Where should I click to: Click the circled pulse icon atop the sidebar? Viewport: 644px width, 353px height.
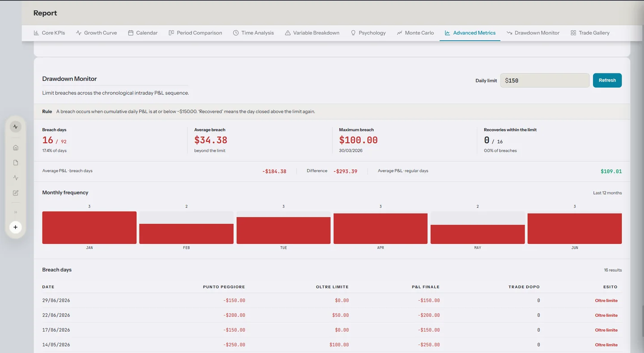tap(16, 127)
